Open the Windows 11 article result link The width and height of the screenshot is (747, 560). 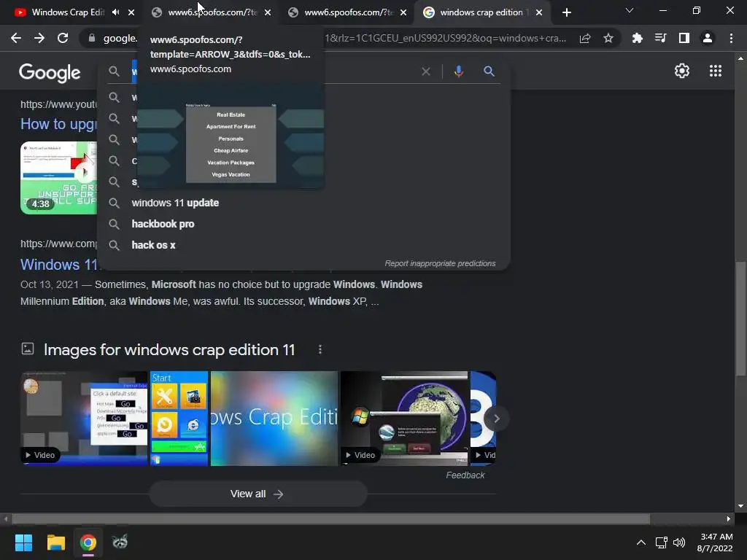point(58,264)
